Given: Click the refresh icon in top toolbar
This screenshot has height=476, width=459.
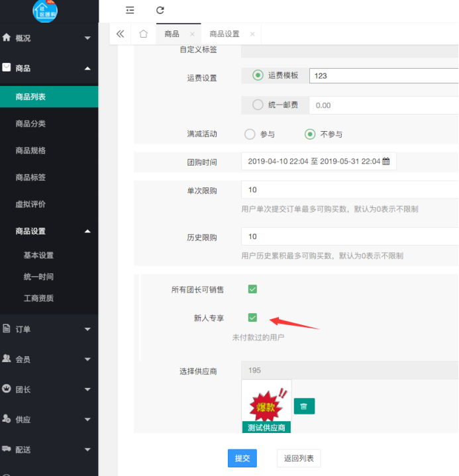Looking at the screenshot, I should point(160,10).
